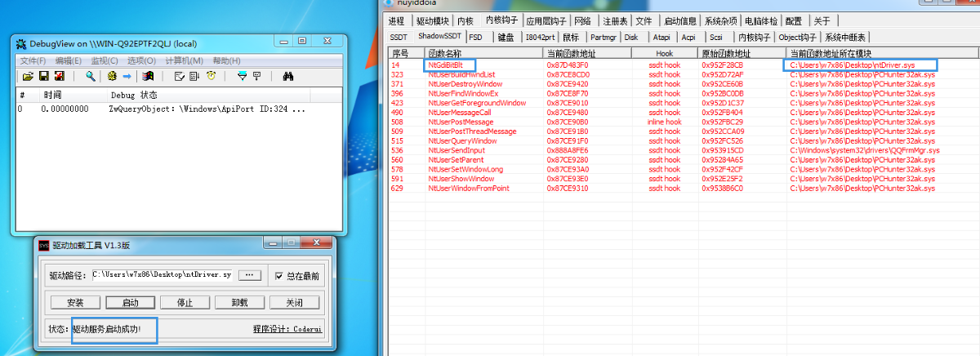Click the Windows-flag clear display icon in DebugView

click(148, 76)
